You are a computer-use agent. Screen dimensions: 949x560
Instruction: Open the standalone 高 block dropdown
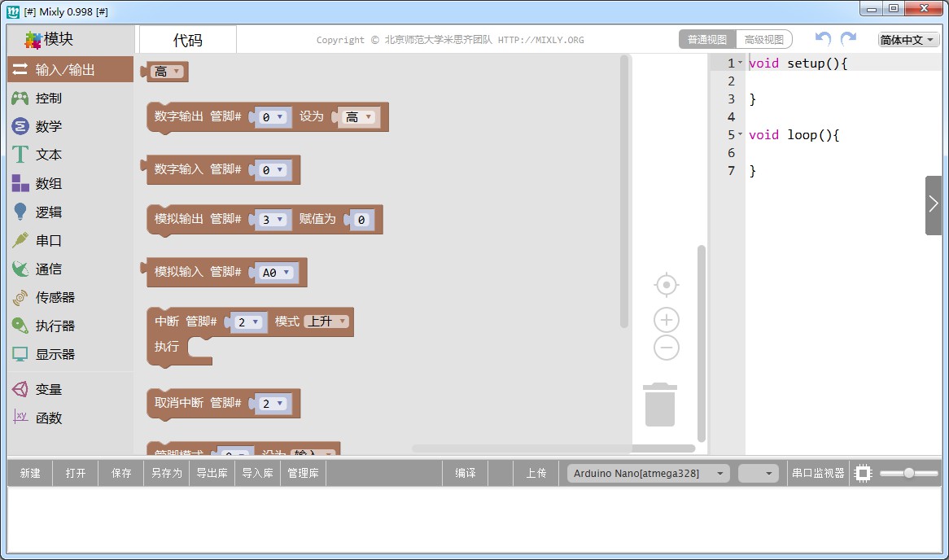click(x=167, y=72)
